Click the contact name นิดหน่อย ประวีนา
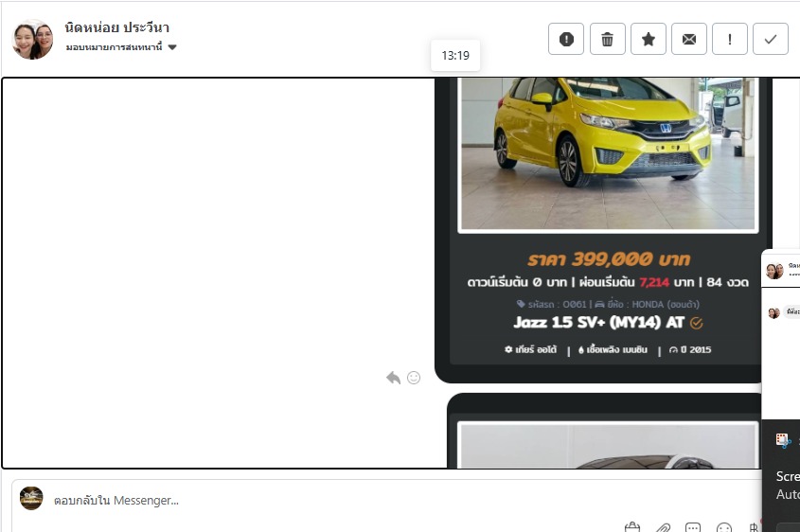The image size is (800, 532). tap(116, 27)
